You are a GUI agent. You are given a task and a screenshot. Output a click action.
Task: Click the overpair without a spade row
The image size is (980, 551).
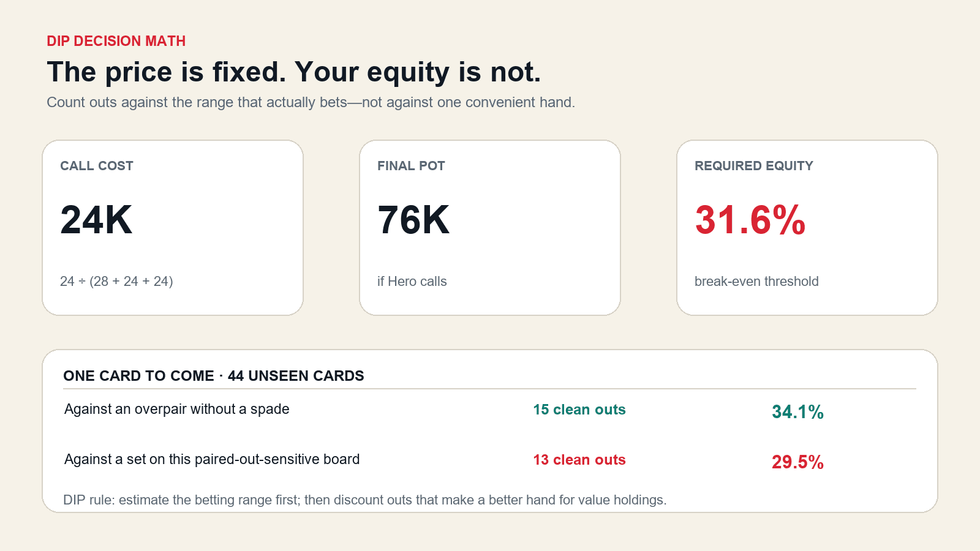pos(490,410)
